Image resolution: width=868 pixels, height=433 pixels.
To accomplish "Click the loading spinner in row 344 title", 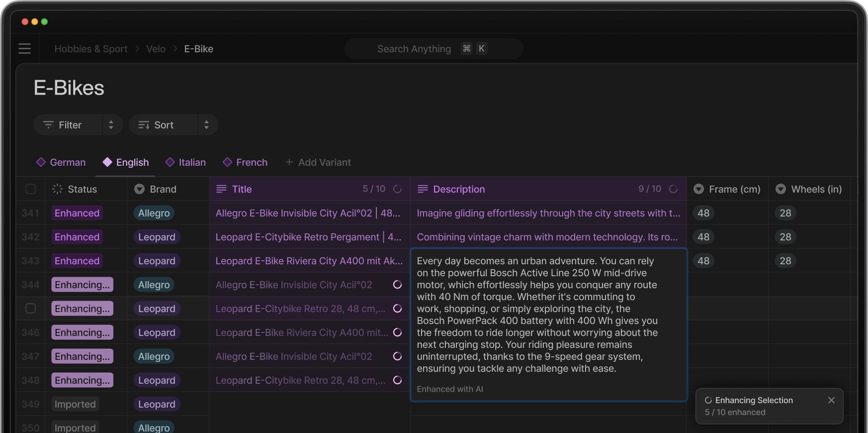I will pos(397,285).
